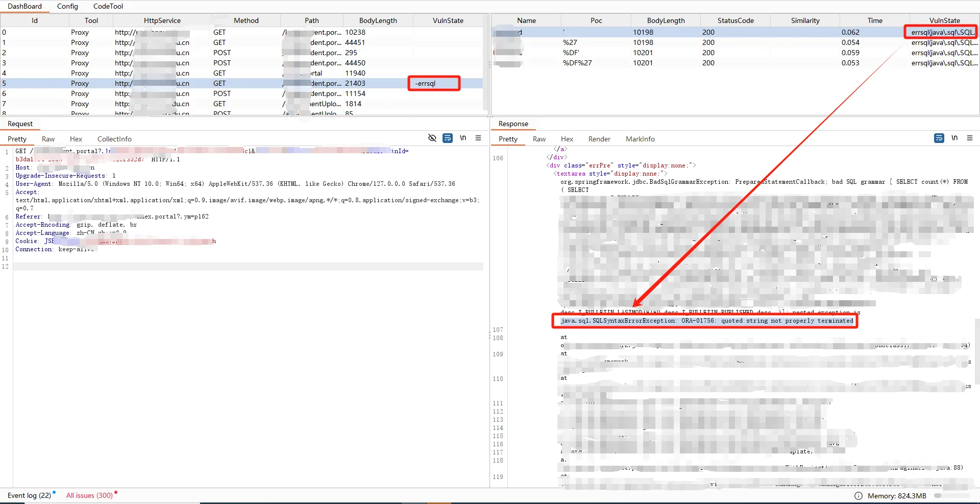
Task: Toggle the \n newline display in Request panel
Action: (463, 138)
